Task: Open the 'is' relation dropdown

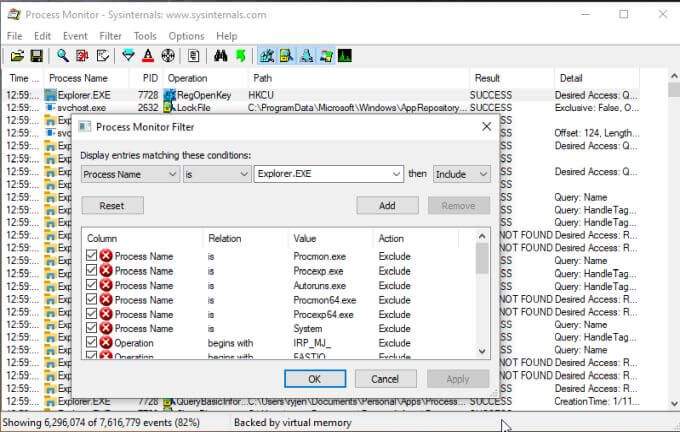Action: tap(217, 174)
